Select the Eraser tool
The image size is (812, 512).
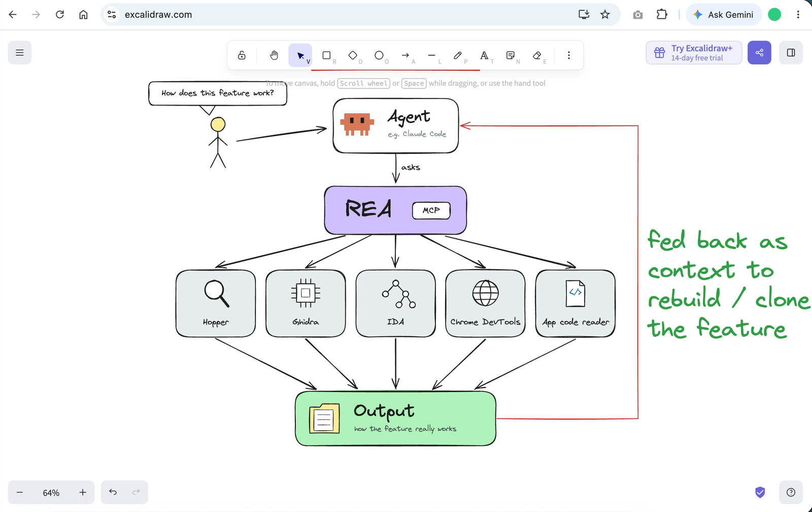(537, 55)
